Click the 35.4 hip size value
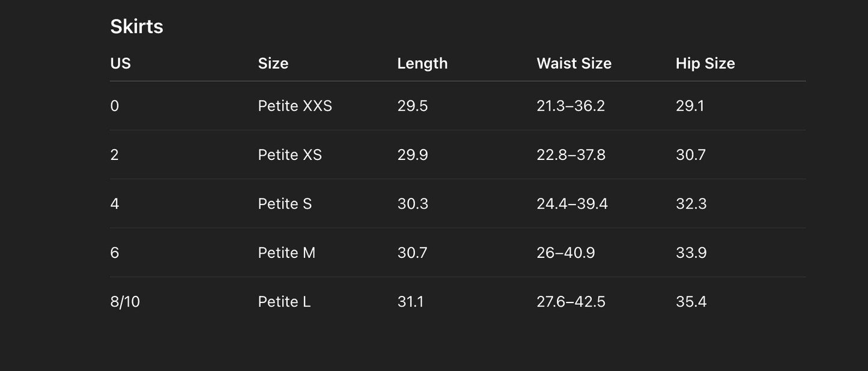The height and width of the screenshot is (371, 868). [x=691, y=301]
